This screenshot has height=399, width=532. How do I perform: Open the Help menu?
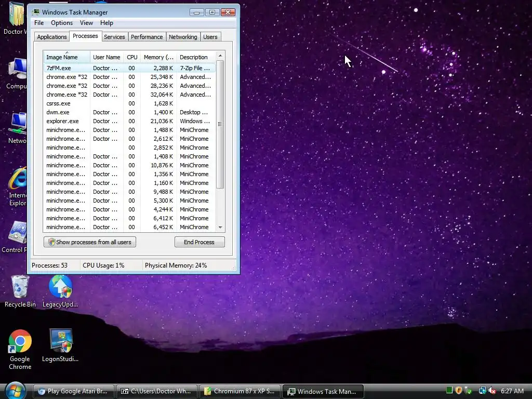[107, 23]
